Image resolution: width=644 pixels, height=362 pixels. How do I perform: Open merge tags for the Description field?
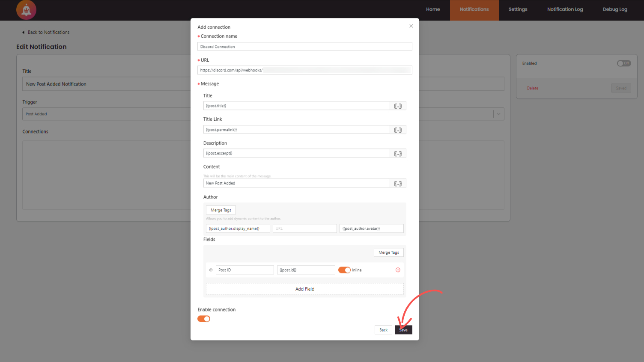pyautogui.click(x=398, y=153)
